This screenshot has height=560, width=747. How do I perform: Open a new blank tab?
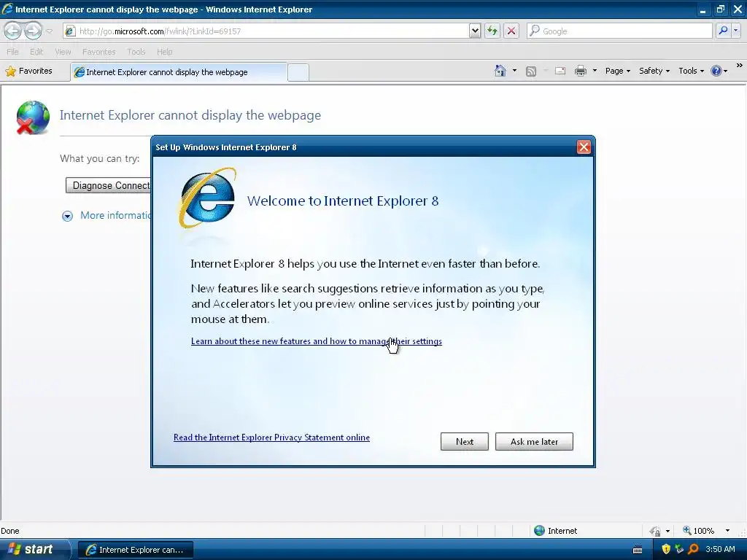(x=298, y=72)
